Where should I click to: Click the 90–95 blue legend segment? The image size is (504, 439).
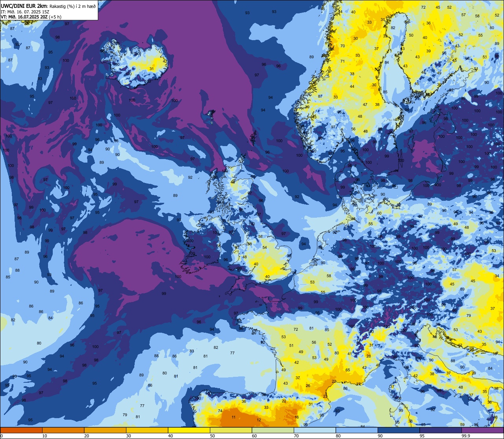pos(398,430)
